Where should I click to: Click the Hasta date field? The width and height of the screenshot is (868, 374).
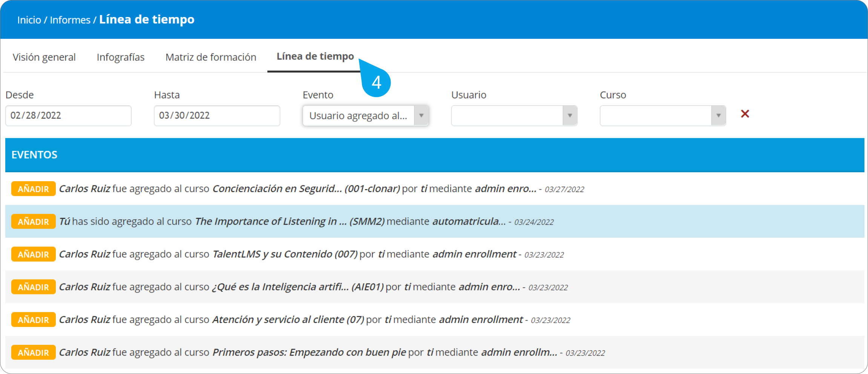[217, 115]
